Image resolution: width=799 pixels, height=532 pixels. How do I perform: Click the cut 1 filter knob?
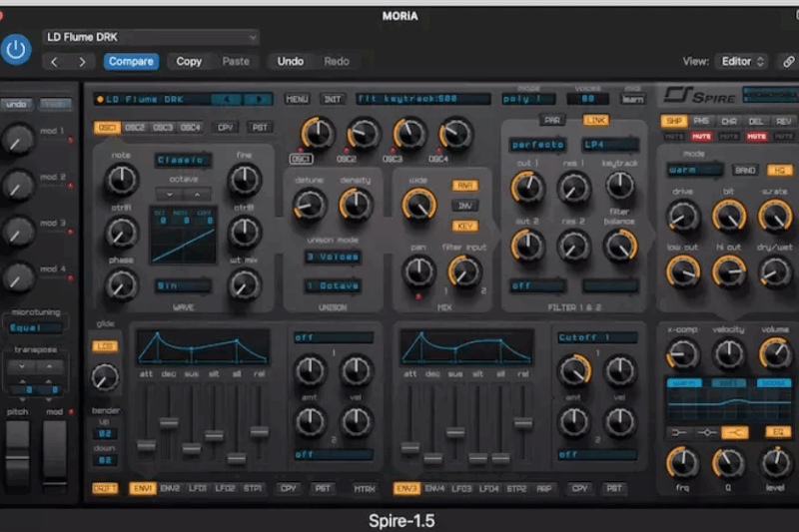[528, 188]
